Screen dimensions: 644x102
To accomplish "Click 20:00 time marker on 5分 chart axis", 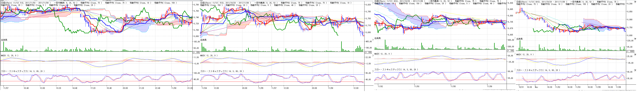I will 125,88.
